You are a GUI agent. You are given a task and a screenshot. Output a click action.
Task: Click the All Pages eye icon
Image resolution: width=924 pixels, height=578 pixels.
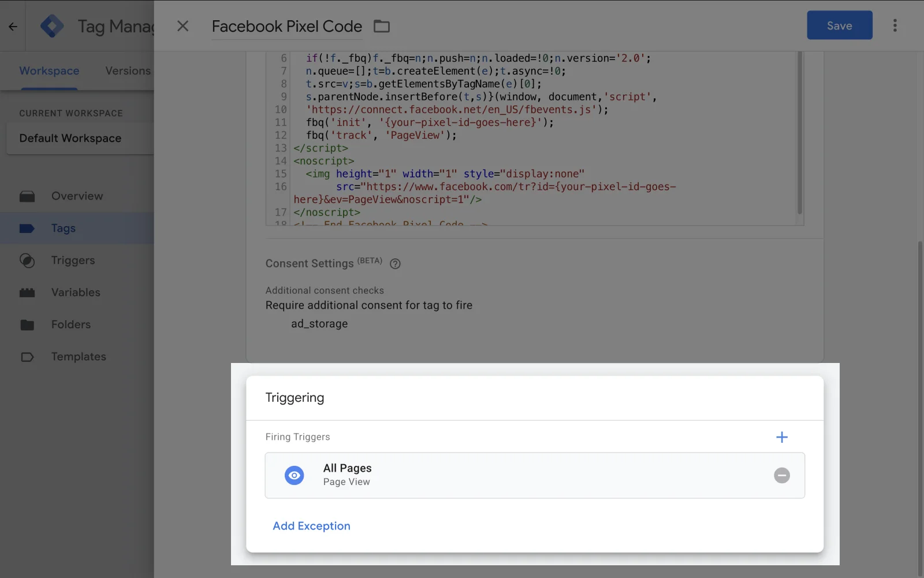click(x=294, y=475)
